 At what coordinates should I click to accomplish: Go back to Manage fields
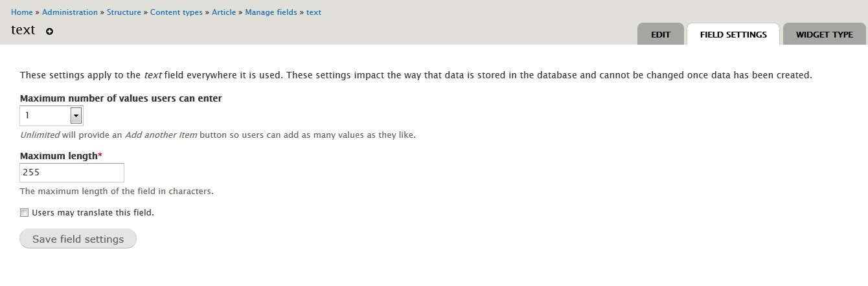(x=271, y=12)
